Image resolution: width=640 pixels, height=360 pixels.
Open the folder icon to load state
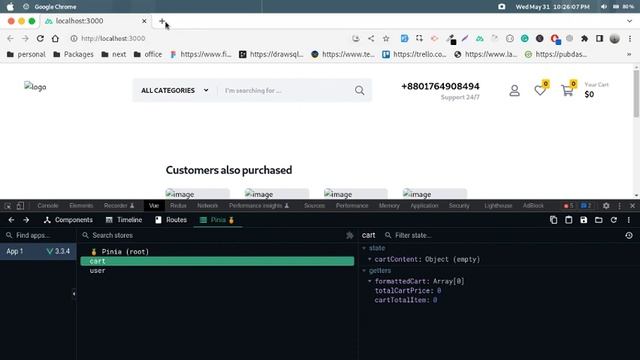pos(598,220)
